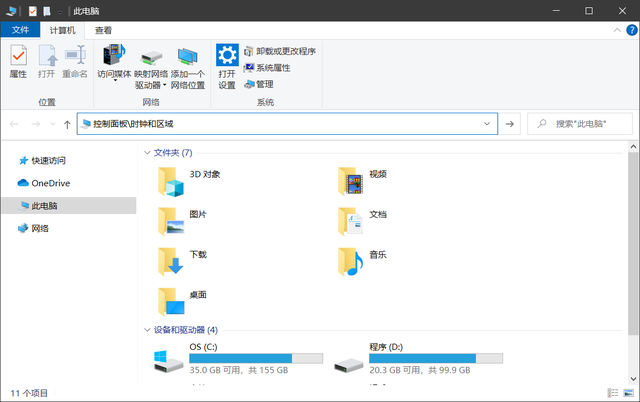Click 卸载或更改程序 in the ribbon
The height and width of the screenshot is (402, 640).
pyautogui.click(x=279, y=51)
